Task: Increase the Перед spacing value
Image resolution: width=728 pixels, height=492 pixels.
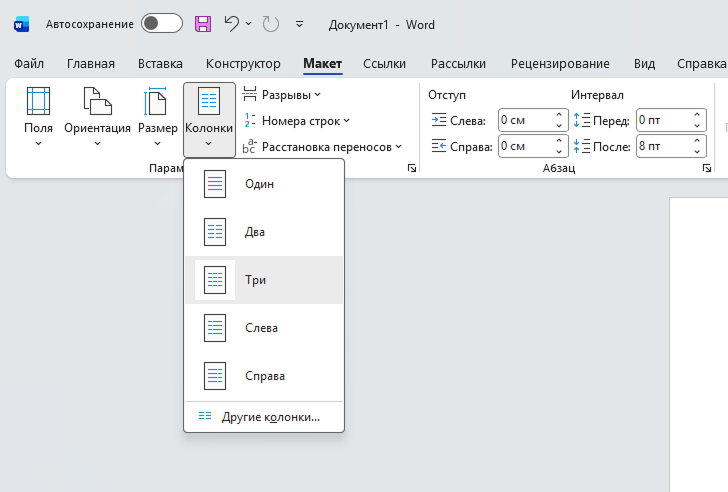Action: click(x=697, y=115)
